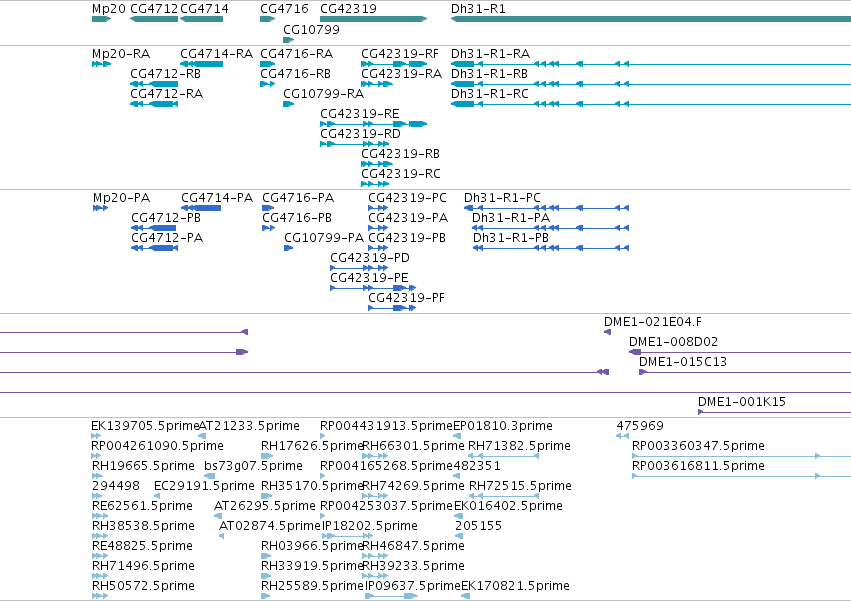The height and width of the screenshot is (601, 851).
Task: Select clone DME1-008D02
Action: coord(674,343)
